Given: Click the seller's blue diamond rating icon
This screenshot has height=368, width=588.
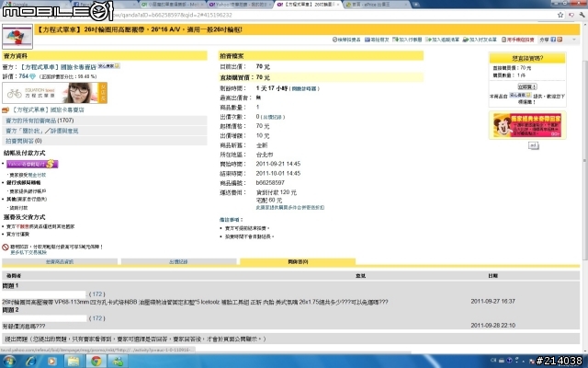Looking at the screenshot, I should click(33, 76).
